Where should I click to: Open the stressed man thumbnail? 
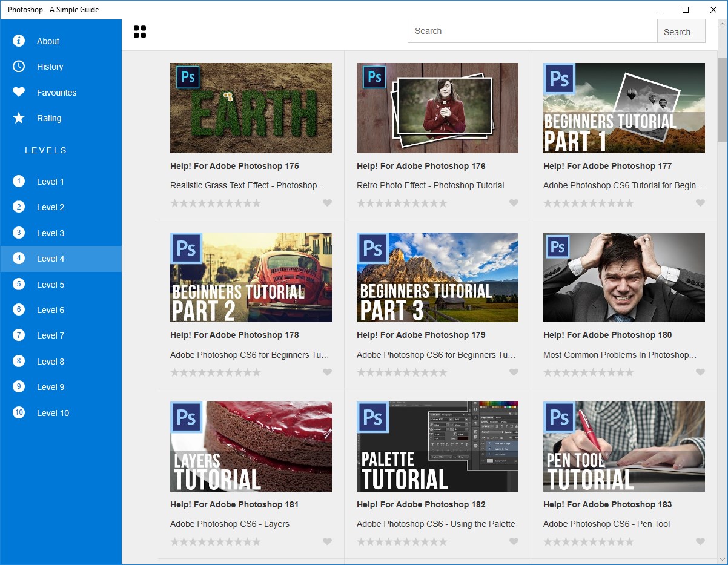click(x=624, y=277)
